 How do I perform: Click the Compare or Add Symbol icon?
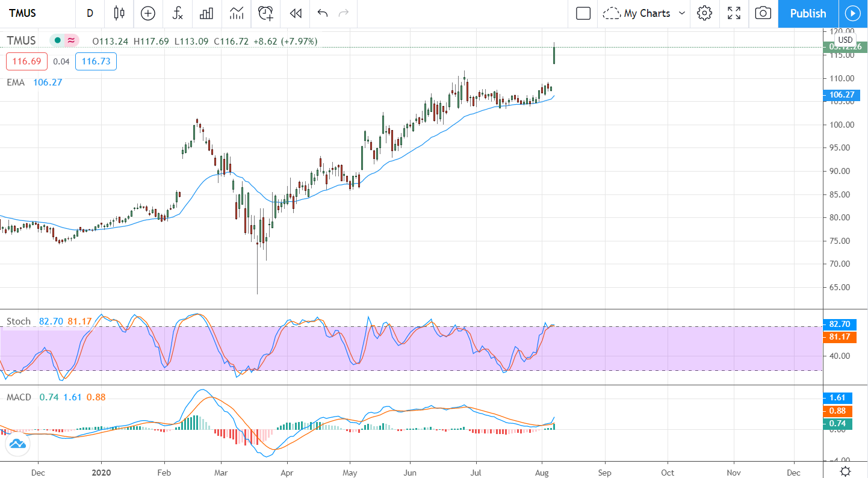(x=148, y=13)
